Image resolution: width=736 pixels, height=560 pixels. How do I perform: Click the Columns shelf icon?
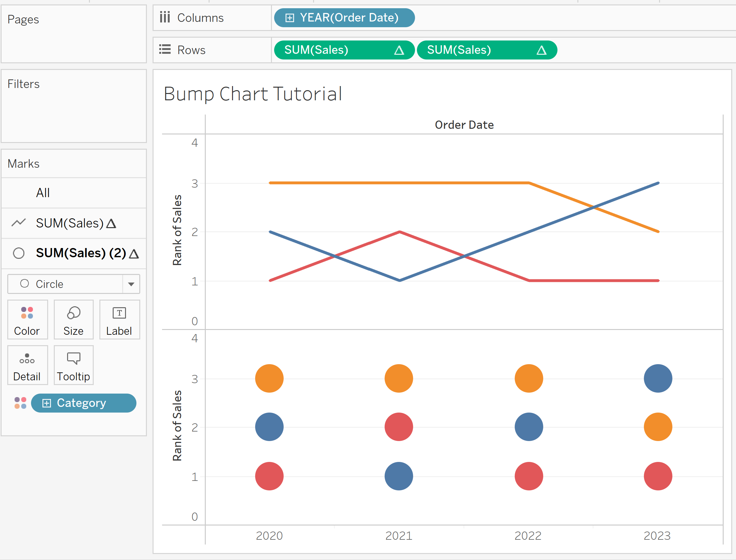(165, 17)
